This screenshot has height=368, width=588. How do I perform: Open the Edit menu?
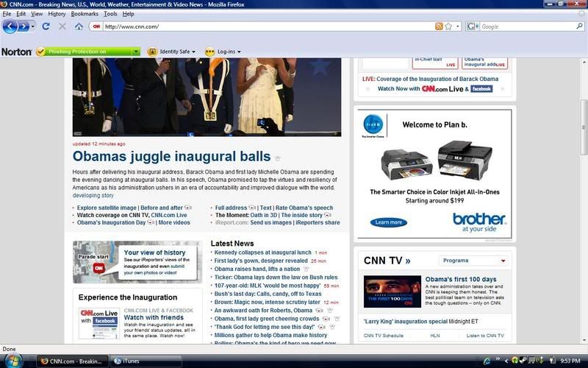[x=21, y=14]
